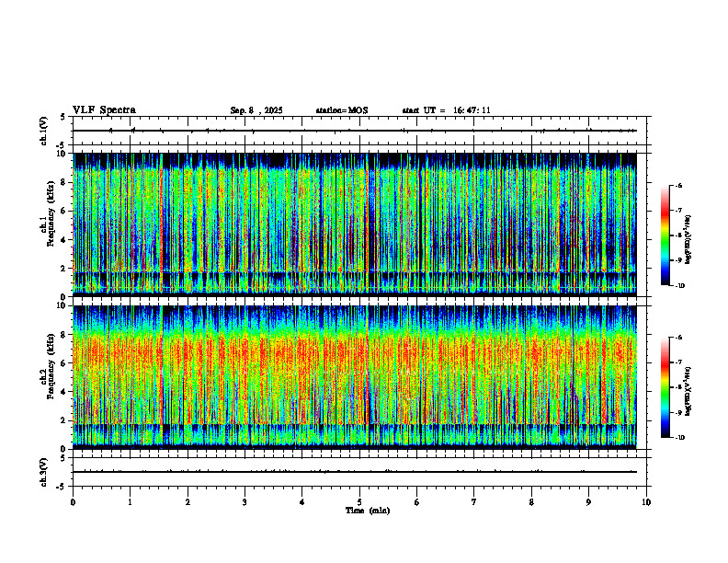
Task: Click inside the ch.1 spectrogram panel
Action: tap(355, 224)
